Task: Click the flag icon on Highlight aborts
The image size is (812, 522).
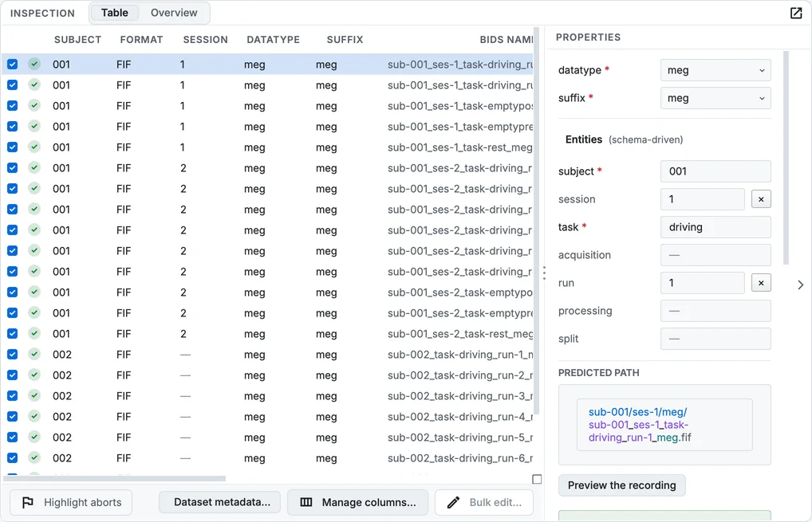Action: tap(28, 502)
